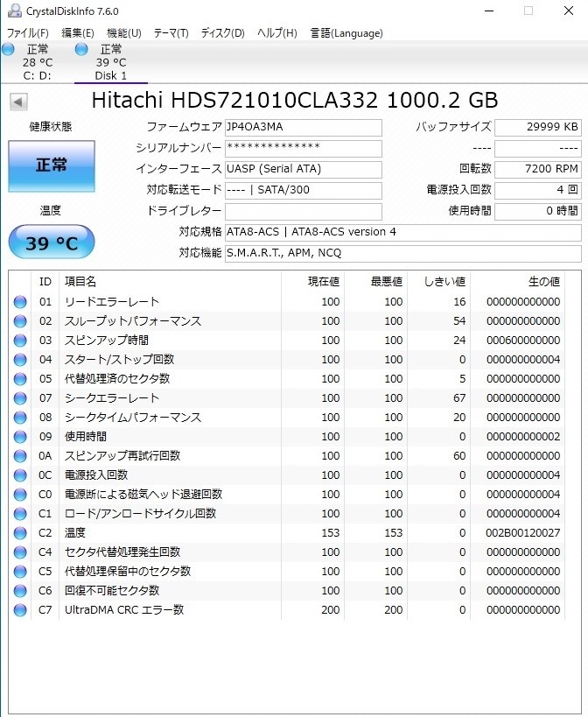Viewport: 588px width, 717px height.
Task: Click the masked シリアルナンバー field
Action: 304,148
